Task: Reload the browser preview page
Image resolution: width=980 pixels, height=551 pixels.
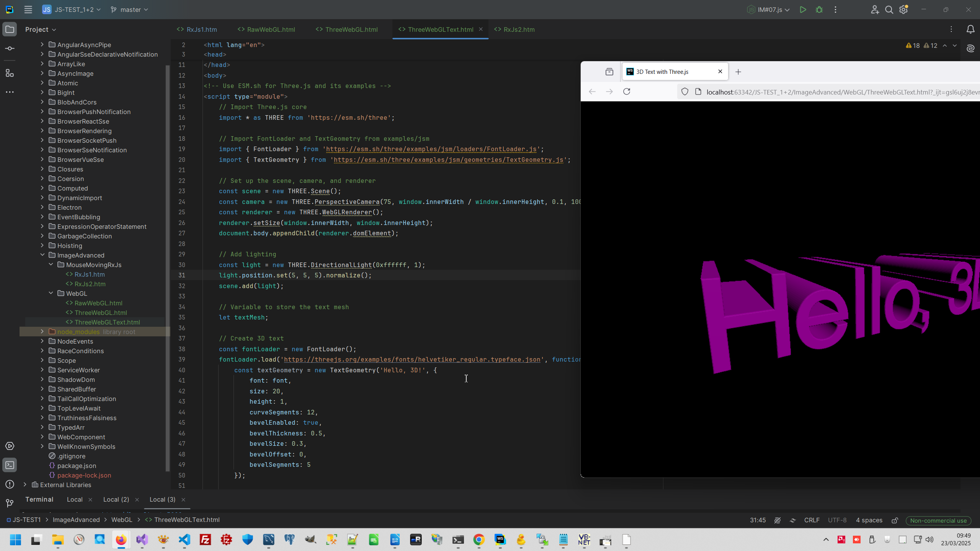Action: pos(627,91)
